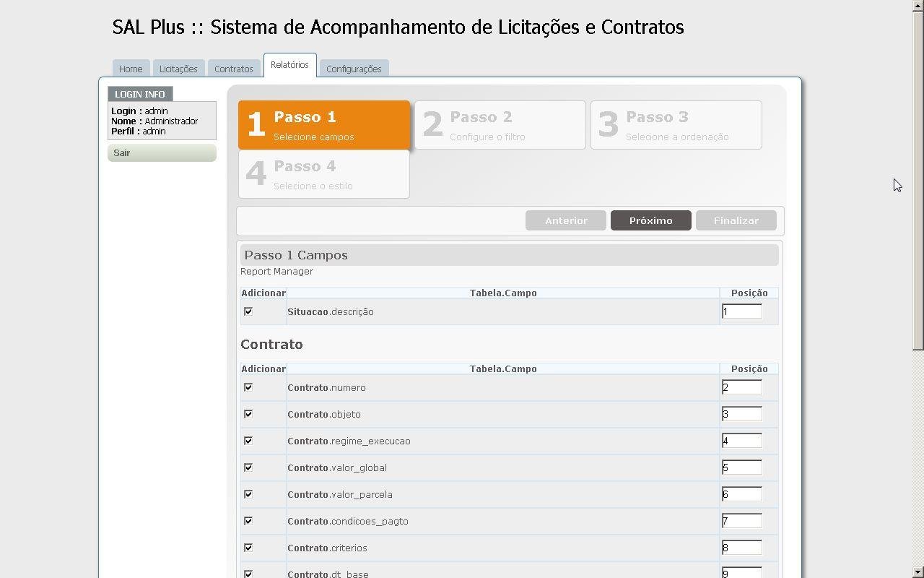The height and width of the screenshot is (578, 924).
Task: Open the Configurações tab
Action: (354, 68)
